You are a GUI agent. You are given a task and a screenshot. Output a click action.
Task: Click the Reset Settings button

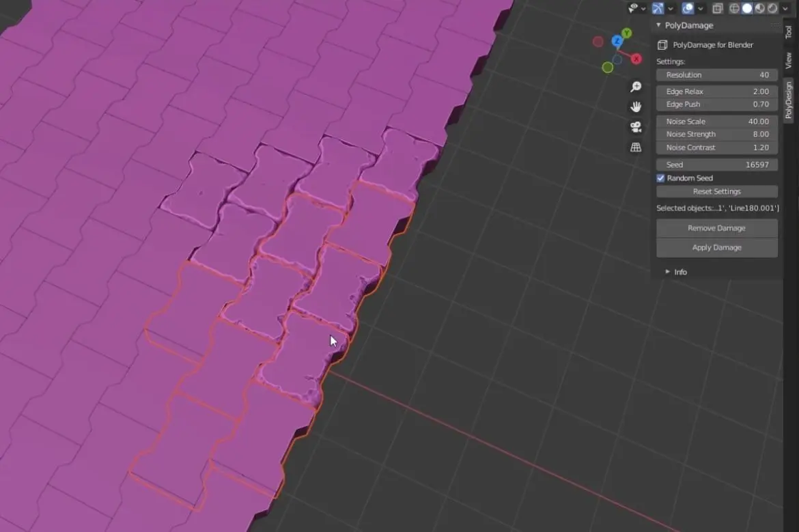click(717, 192)
